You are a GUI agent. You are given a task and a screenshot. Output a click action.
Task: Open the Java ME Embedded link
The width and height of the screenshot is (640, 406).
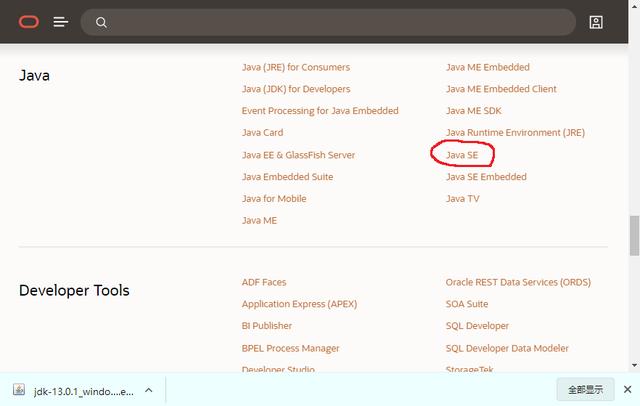(x=488, y=67)
